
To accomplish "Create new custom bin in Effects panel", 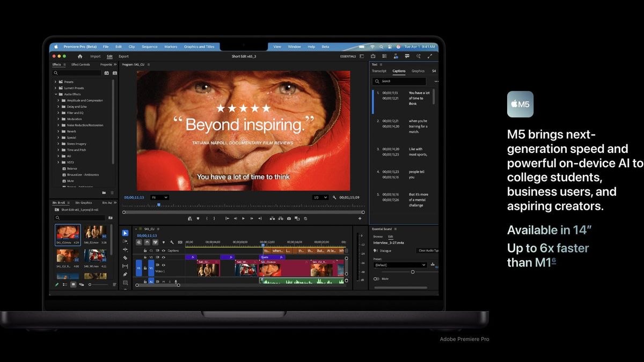I will [x=104, y=193].
